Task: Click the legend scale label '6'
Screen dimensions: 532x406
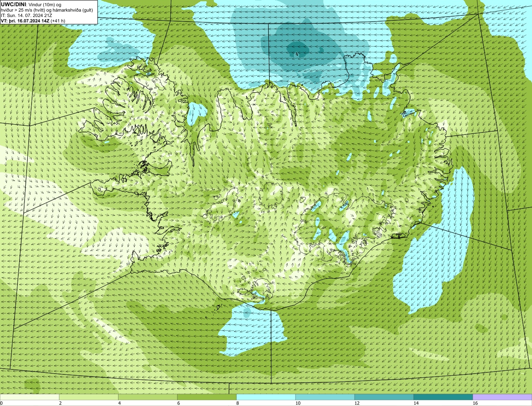Action: tap(178, 403)
